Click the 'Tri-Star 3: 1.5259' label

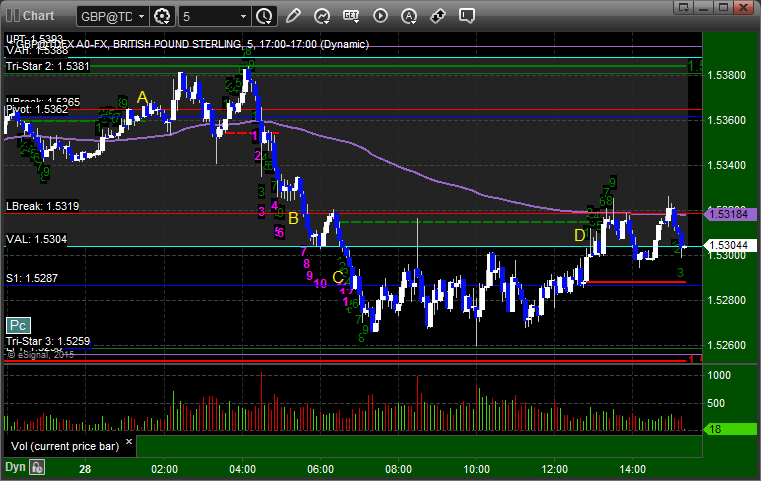tap(48, 341)
